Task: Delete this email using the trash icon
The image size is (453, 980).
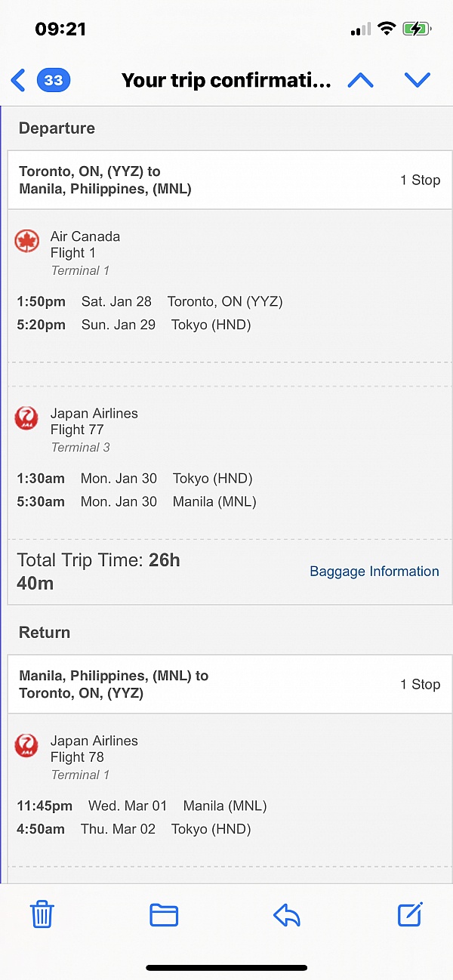Action: 42,914
